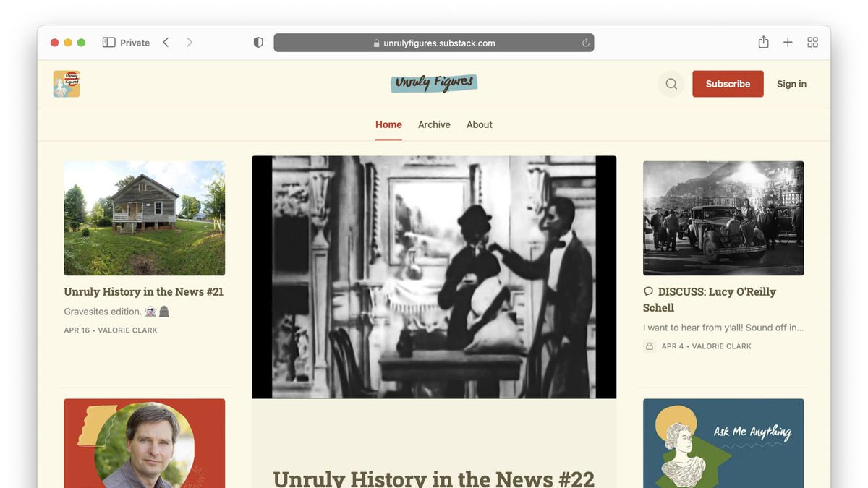
Task: Reload the page with the refresh icon
Action: pyautogui.click(x=586, y=43)
